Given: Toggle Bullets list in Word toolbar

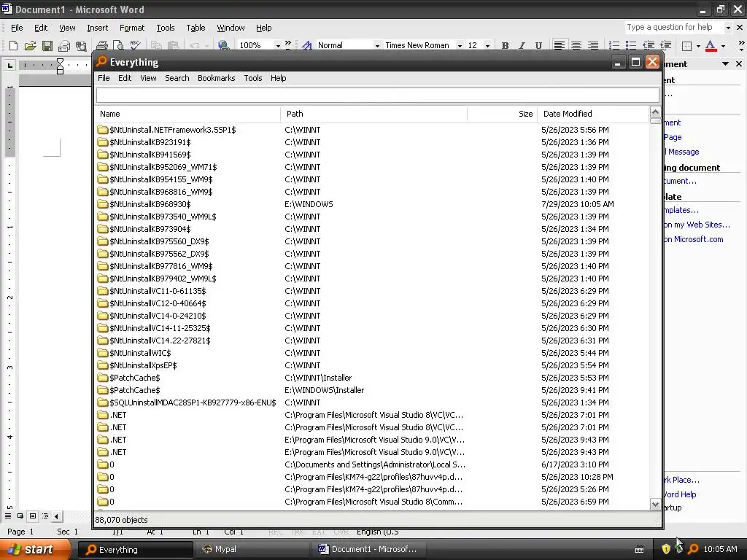Looking at the screenshot, I should [x=631, y=45].
